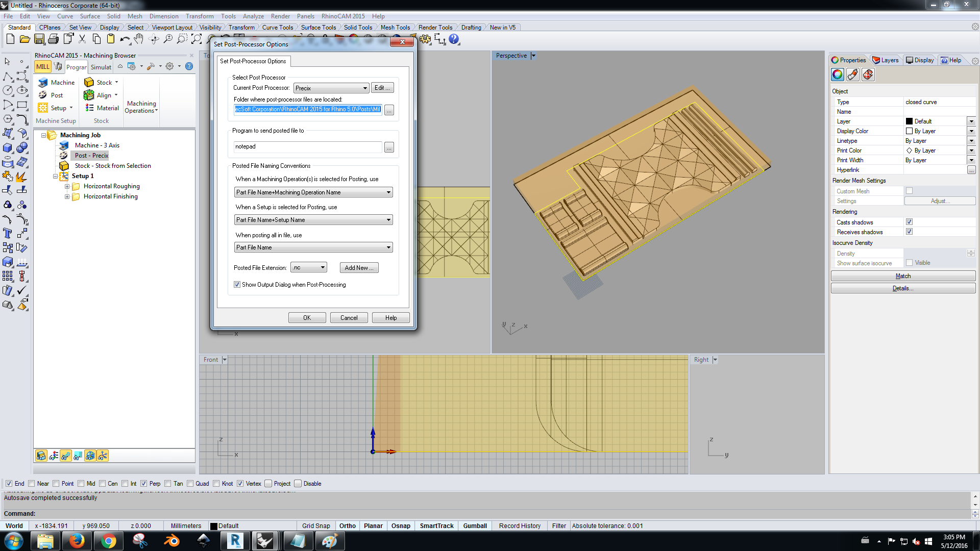Open Blender from the taskbar
This screenshot has width=980, height=551.
point(171,541)
